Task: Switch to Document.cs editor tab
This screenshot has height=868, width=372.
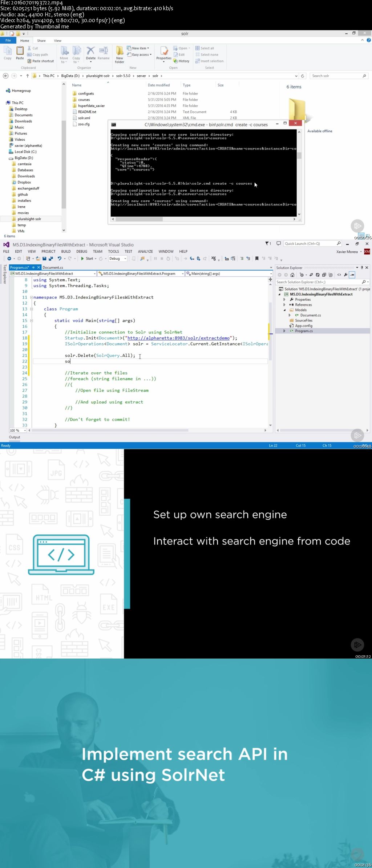Action: tap(53, 267)
